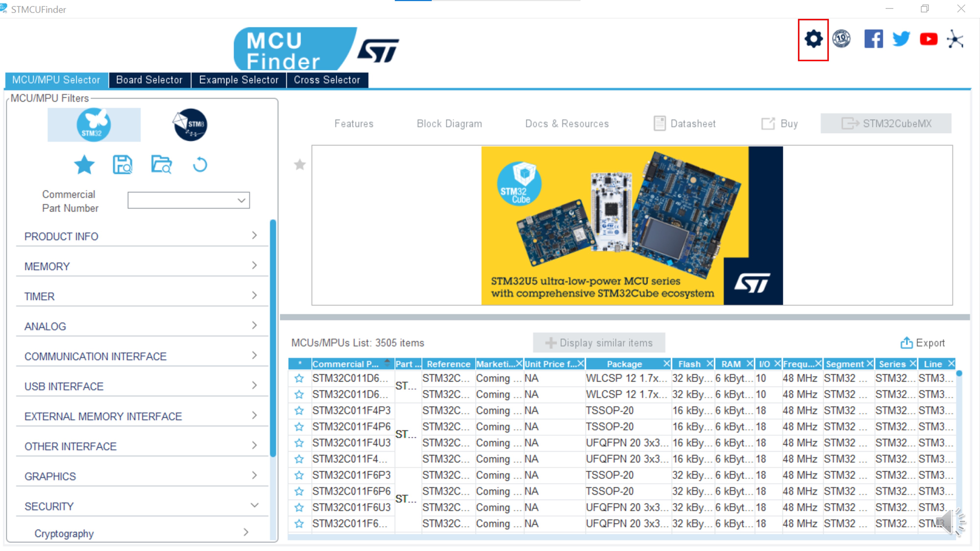Click the ST community network icon
Screen dimensions: 980x551
click(x=955, y=39)
